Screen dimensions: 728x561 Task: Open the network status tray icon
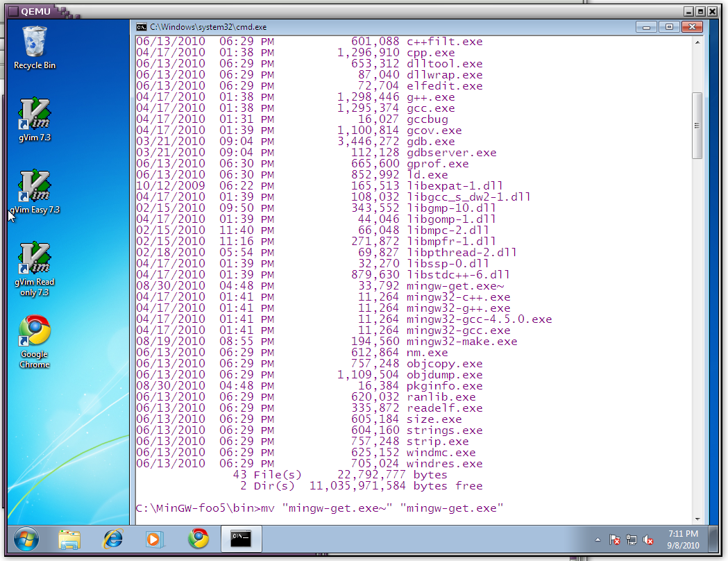coord(632,539)
